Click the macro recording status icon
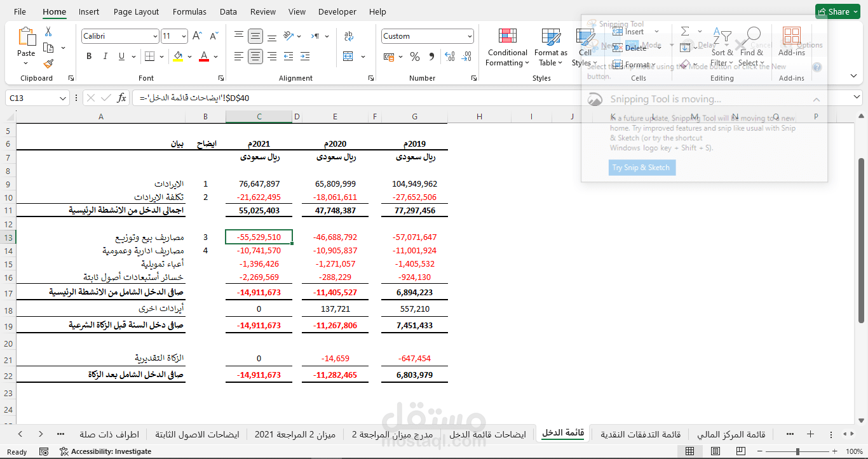The height and width of the screenshot is (459, 868). pos(44,451)
